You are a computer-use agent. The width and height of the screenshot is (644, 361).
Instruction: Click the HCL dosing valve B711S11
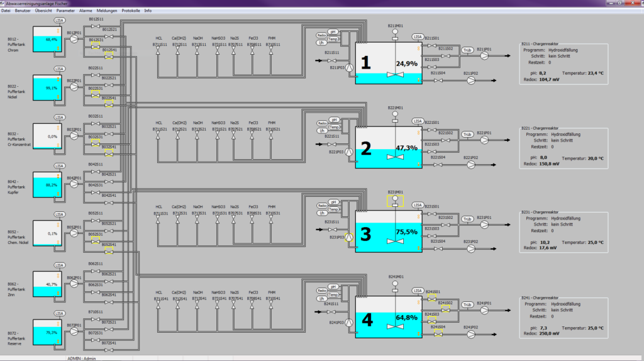tap(158, 52)
